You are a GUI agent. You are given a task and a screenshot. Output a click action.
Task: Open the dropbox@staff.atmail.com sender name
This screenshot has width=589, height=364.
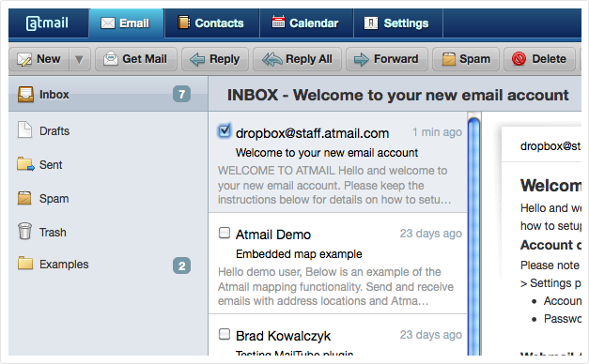312,133
